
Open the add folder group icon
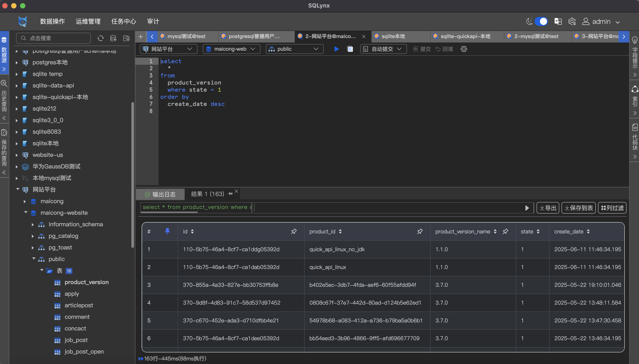[x=126, y=38]
